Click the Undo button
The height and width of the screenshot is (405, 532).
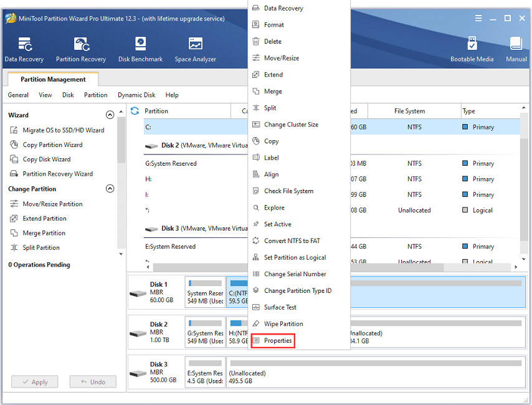(x=92, y=381)
